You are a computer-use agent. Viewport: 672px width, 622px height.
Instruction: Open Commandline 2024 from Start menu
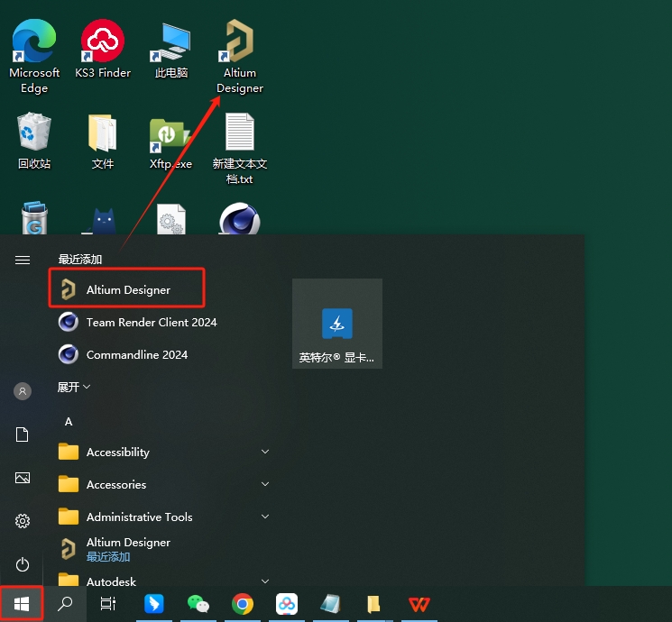(136, 354)
